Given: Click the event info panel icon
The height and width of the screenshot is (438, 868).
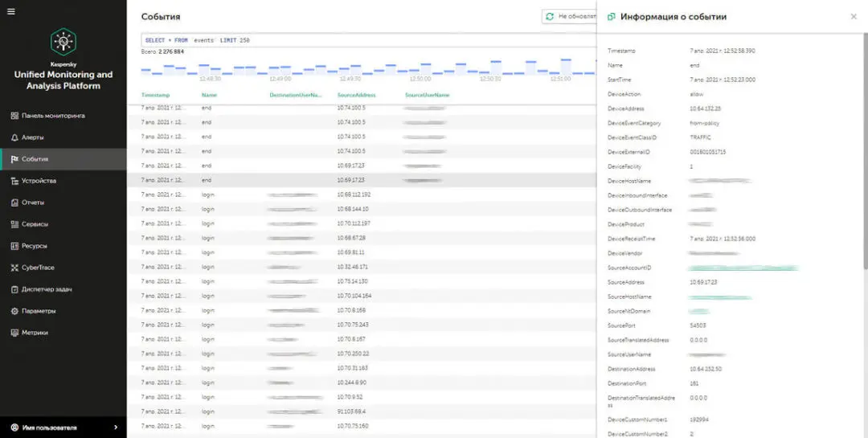Looking at the screenshot, I should click(611, 17).
